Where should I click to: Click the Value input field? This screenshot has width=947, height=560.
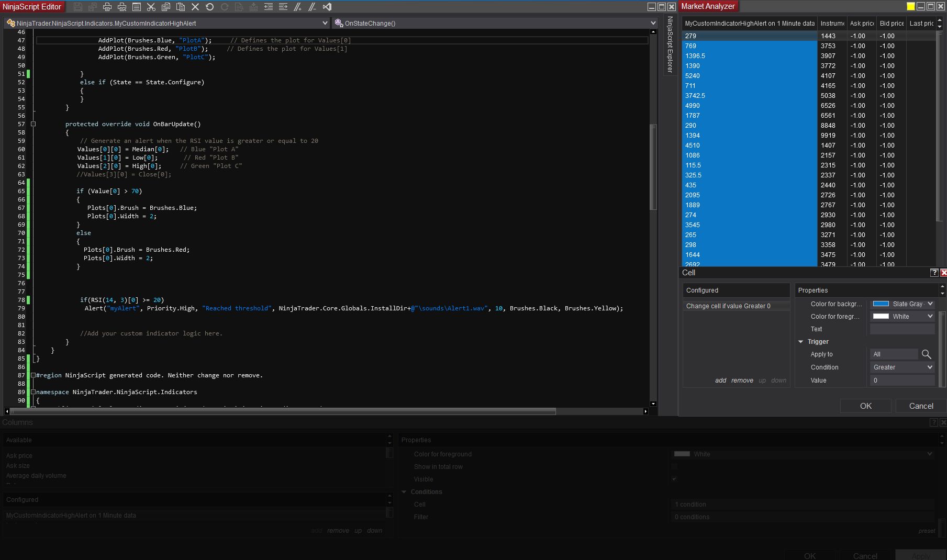point(902,380)
